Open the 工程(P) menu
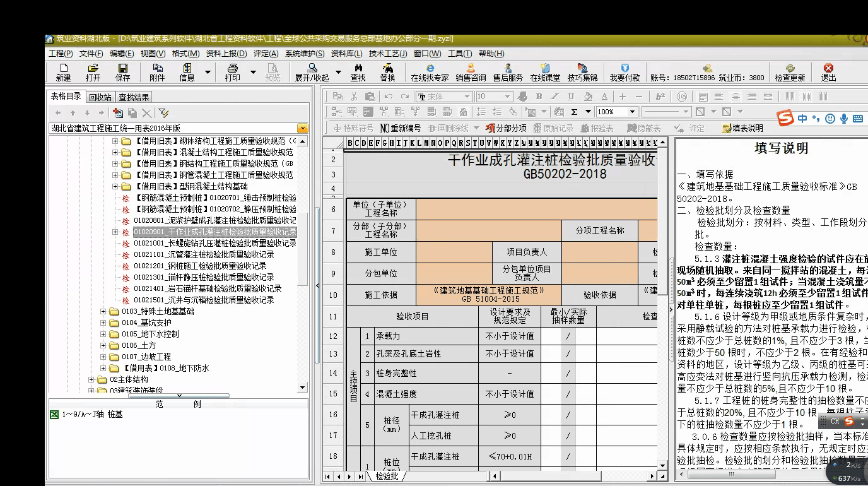Image resolution: width=868 pixels, height=486 pixels. tap(61, 54)
